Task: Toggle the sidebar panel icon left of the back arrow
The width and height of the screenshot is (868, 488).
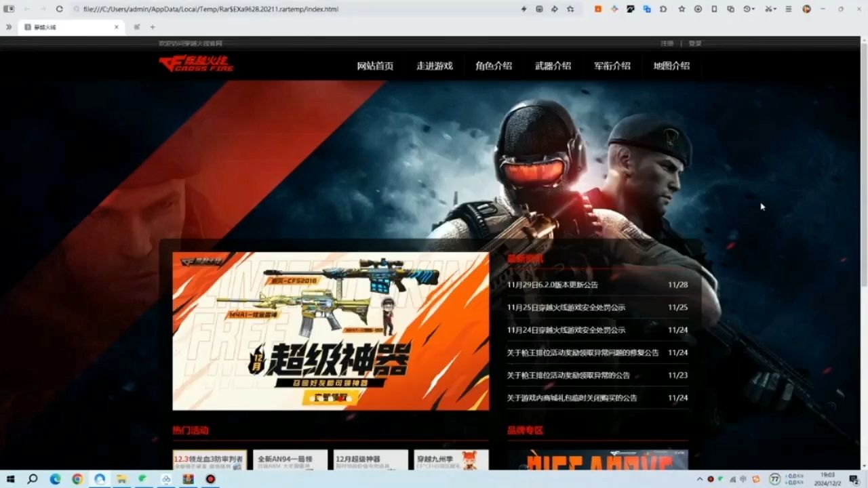Action: coord(9,9)
